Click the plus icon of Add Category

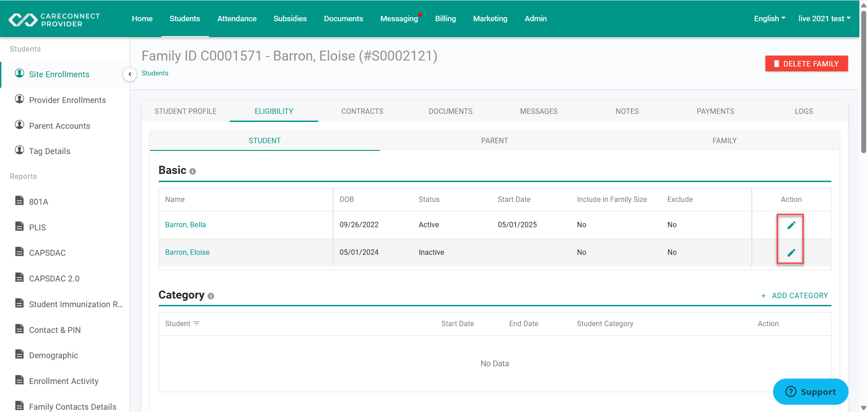point(764,296)
